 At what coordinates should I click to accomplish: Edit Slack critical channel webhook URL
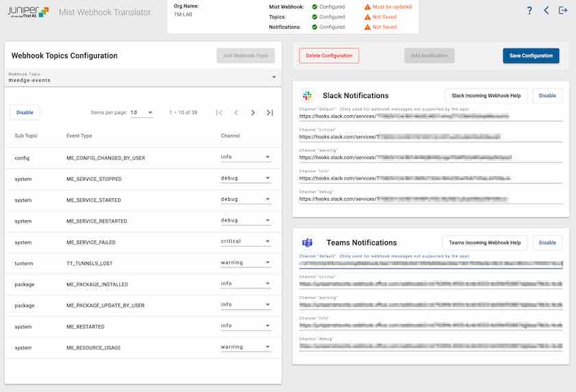tap(431, 137)
